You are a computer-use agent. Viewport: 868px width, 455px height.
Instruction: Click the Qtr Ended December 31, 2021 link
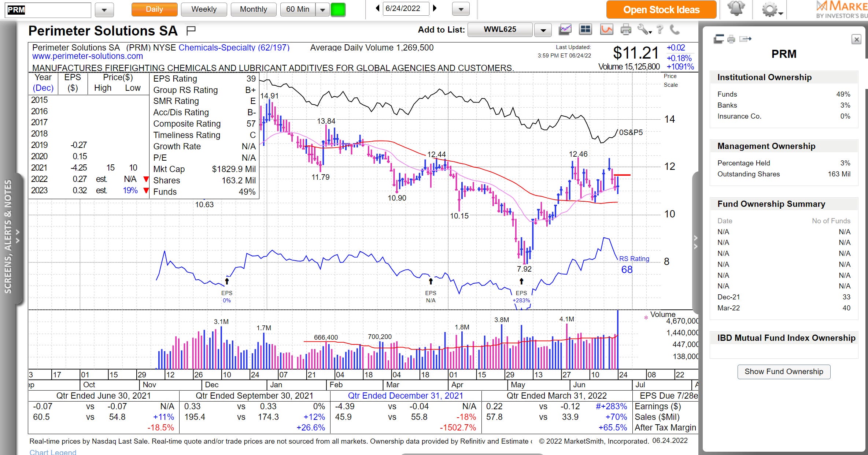pyautogui.click(x=405, y=396)
